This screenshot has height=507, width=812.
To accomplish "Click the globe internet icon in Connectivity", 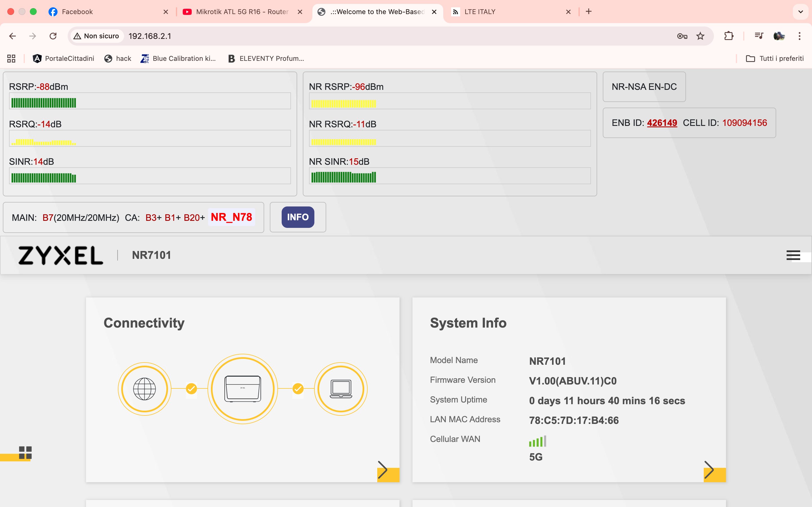I will coord(144,389).
